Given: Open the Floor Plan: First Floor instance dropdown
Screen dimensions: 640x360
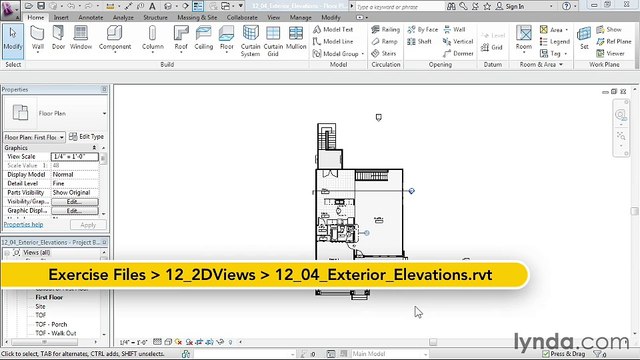Looking at the screenshot, I should [x=62, y=137].
